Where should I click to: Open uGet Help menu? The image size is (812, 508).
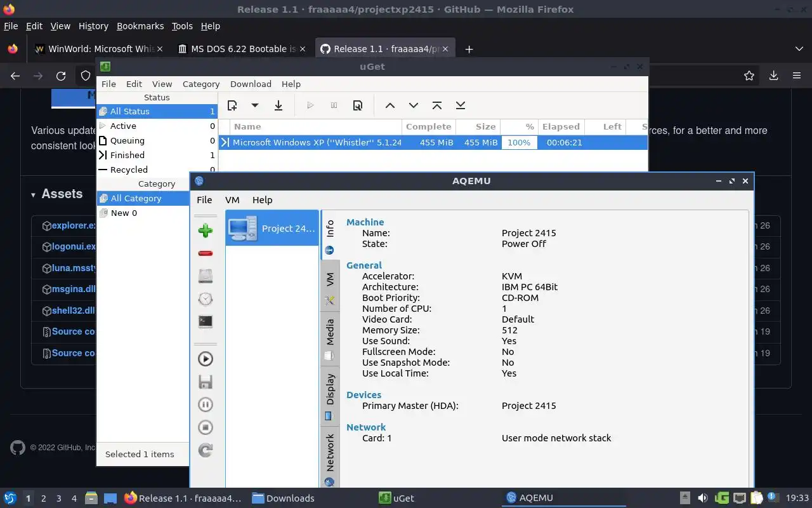[291, 84]
